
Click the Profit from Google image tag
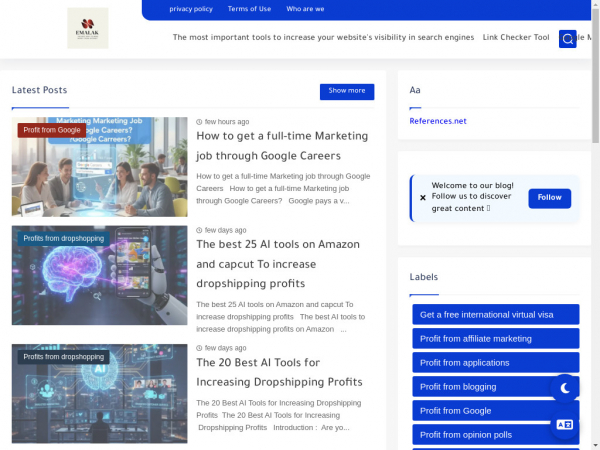pyautogui.click(x=52, y=130)
